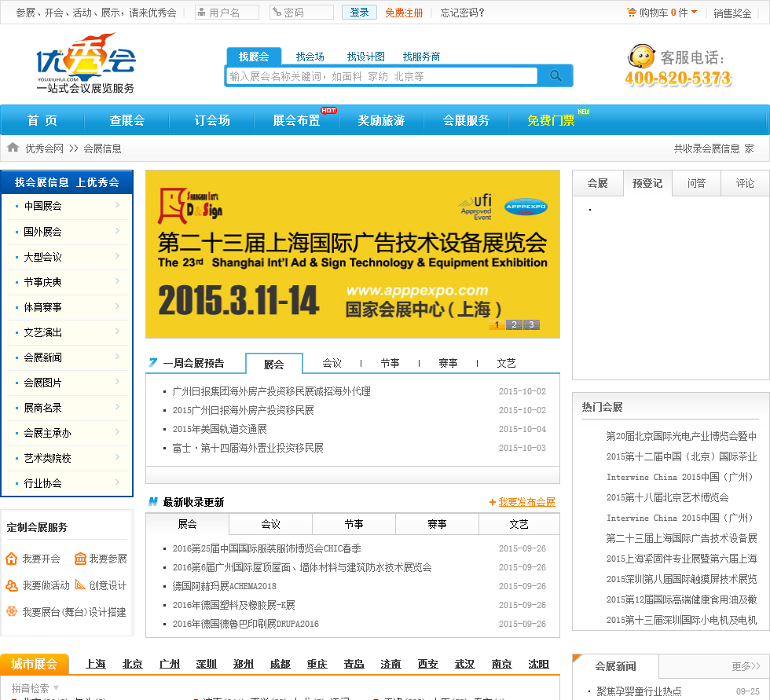Click the 免费注册 link
Viewport: 770px width, 700px height.
404,13
